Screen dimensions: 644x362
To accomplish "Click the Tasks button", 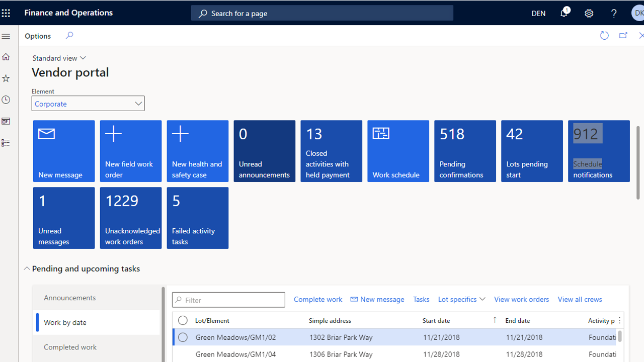I will pyautogui.click(x=421, y=299).
